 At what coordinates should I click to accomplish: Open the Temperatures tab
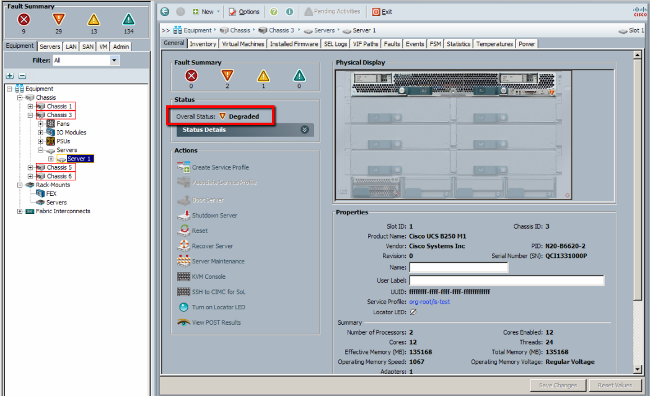(494, 44)
